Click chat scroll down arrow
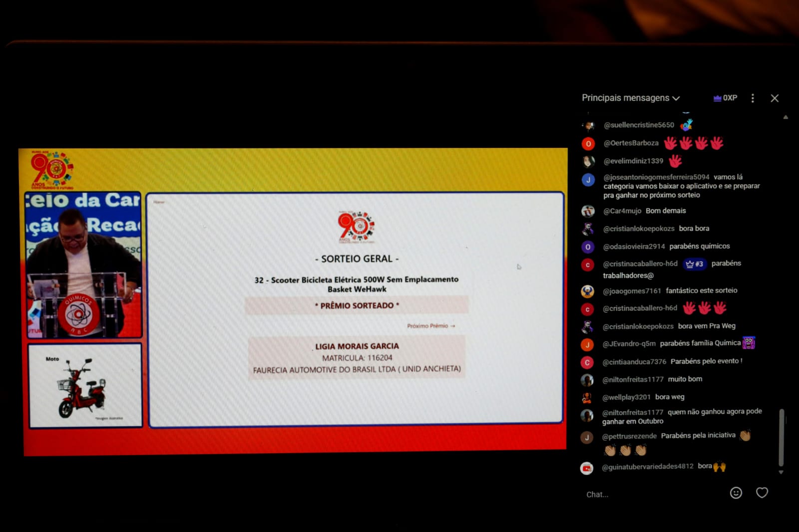Viewport: 799px width, 532px height. pyautogui.click(x=781, y=472)
